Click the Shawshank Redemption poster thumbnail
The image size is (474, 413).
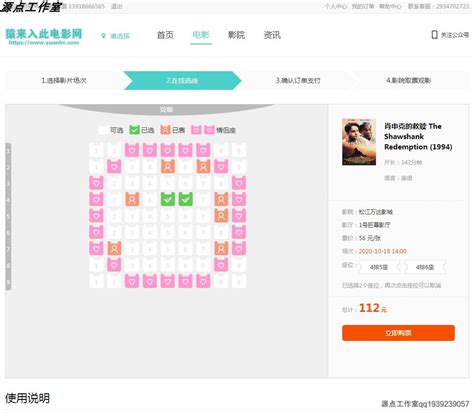[x=359, y=142]
